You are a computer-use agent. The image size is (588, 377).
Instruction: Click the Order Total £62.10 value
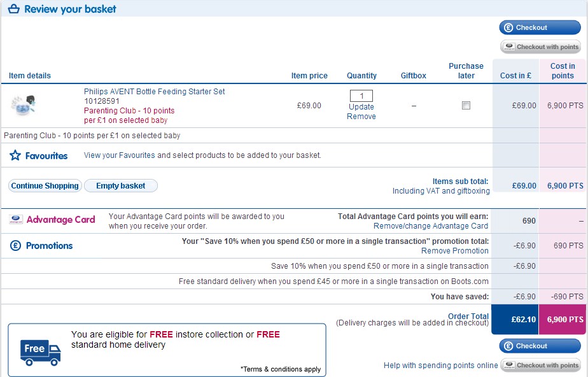coord(524,320)
